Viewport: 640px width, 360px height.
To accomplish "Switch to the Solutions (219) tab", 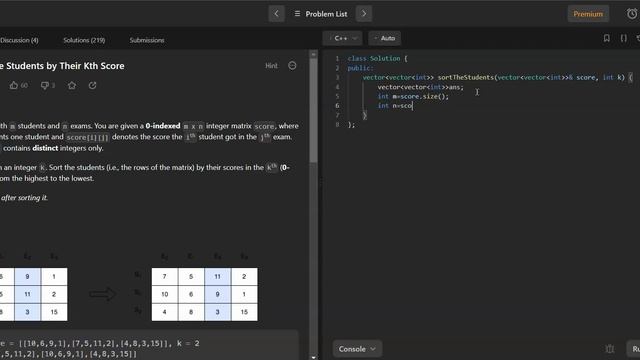I will [x=84, y=40].
